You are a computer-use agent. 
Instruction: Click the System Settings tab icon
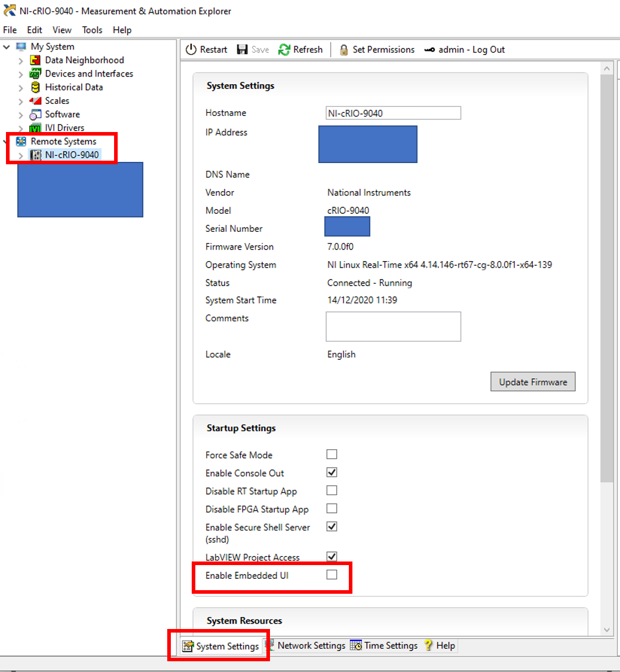(188, 646)
